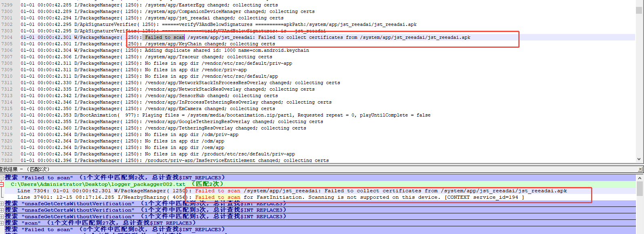Jump to search result Line 37401 NearbySharing

[271, 197]
